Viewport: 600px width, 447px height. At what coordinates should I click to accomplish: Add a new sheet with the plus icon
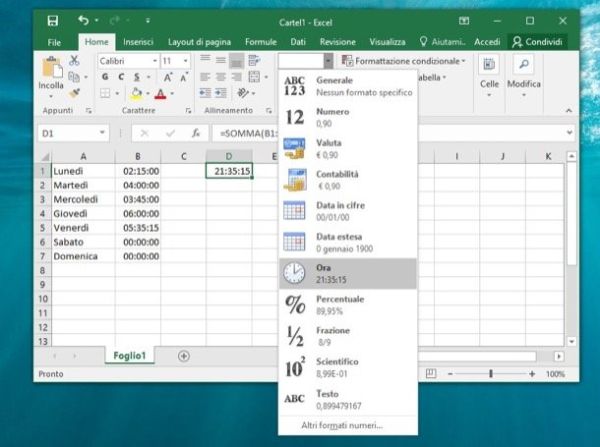tap(183, 355)
